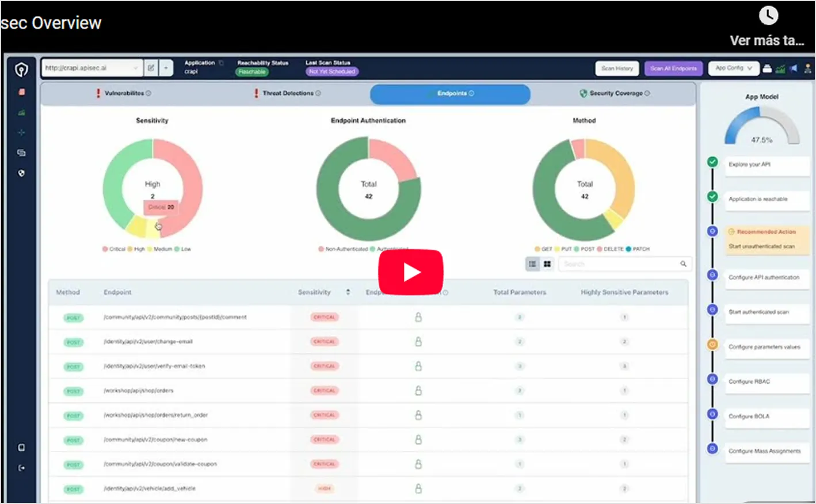Image resolution: width=816 pixels, height=504 pixels.
Task: Click the plus button to add application
Action: 166,68
